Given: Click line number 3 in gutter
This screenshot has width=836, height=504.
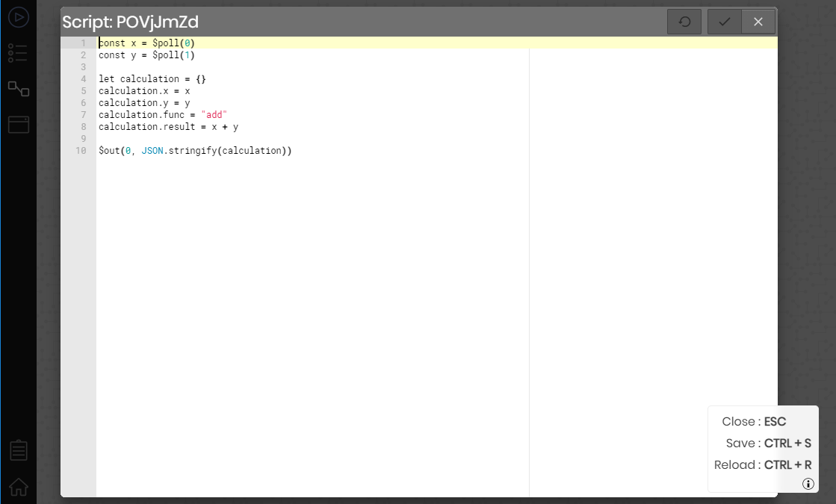Looking at the screenshot, I should [x=83, y=67].
